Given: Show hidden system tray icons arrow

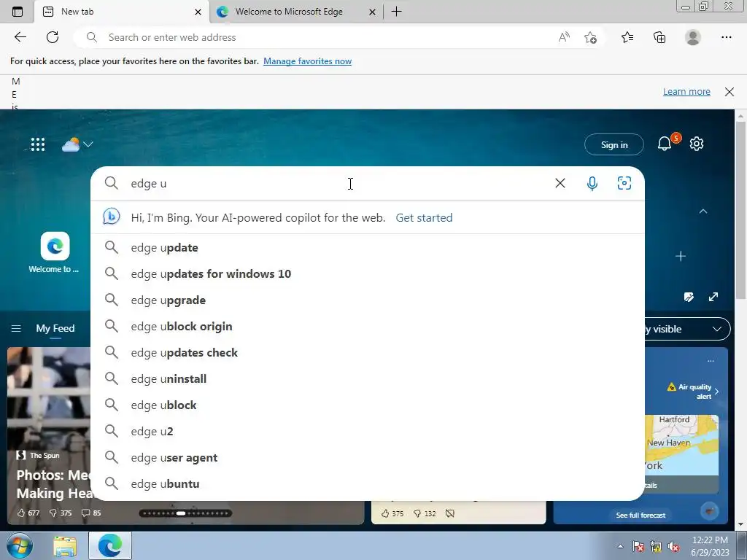Looking at the screenshot, I should coord(620,546).
